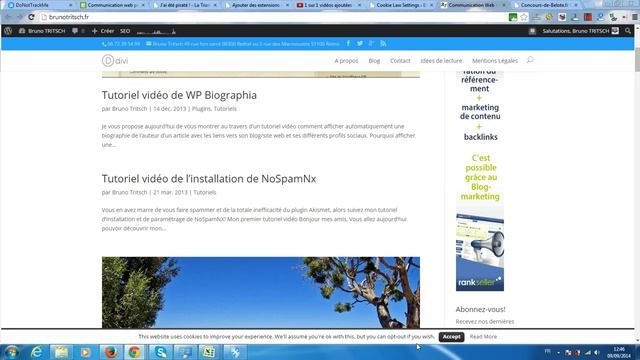Click the page vertical scrollbar thumb

tap(637, 60)
